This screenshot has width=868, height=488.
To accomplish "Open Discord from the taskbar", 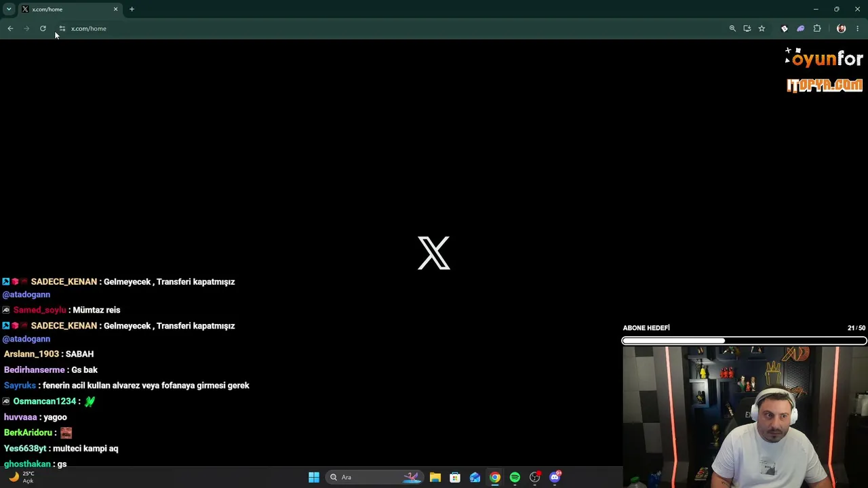I will (555, 477).
